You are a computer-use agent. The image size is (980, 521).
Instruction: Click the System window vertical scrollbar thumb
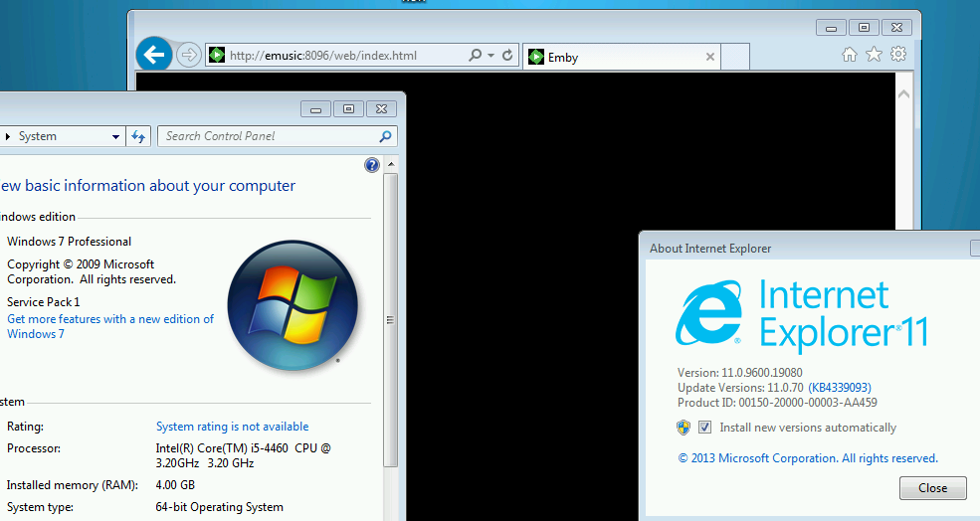click(391, 320)
